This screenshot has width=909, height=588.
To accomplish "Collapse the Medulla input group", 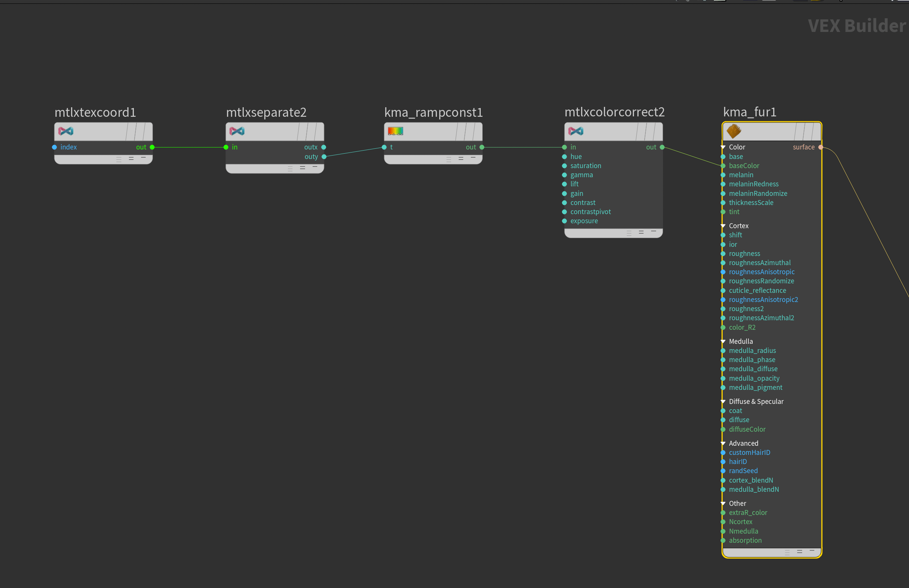I will (x=723, y=341).
